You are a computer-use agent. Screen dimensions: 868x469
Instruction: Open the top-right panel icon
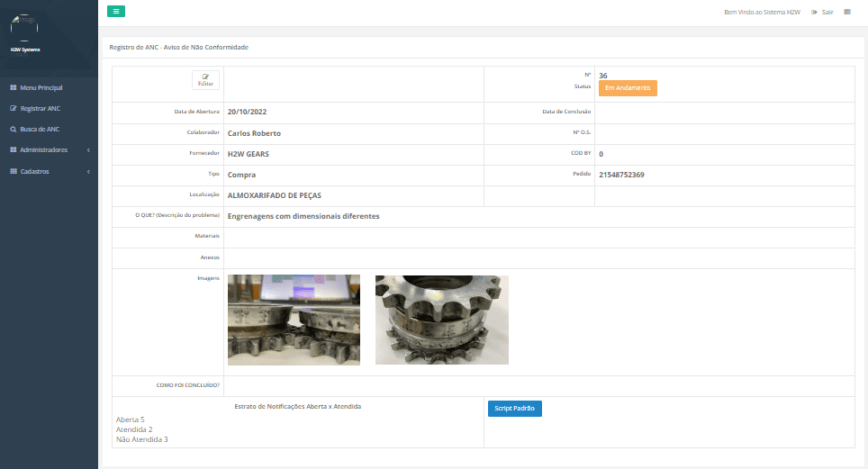tap(847, 12)
